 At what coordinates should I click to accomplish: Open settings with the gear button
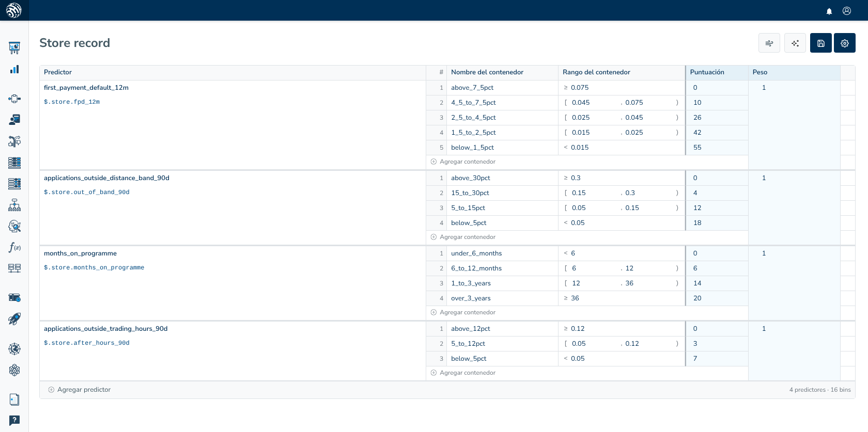click(x=845, y=43)
